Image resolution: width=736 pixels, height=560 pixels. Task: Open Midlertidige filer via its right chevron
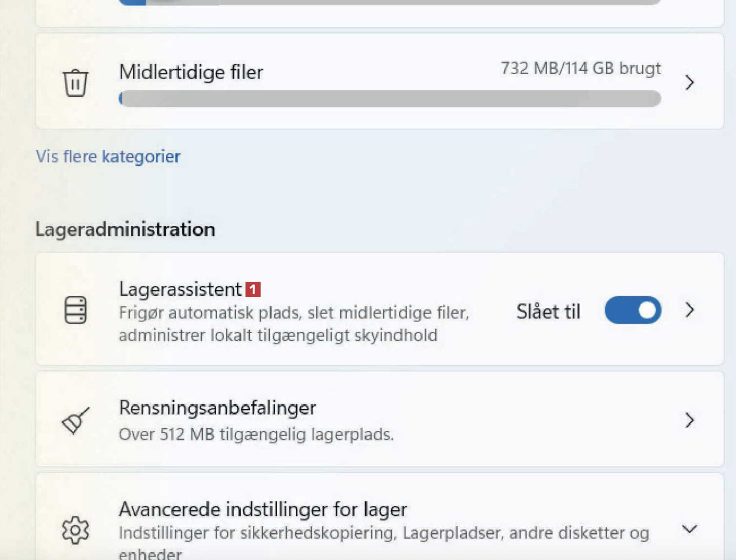coord(689,82)
